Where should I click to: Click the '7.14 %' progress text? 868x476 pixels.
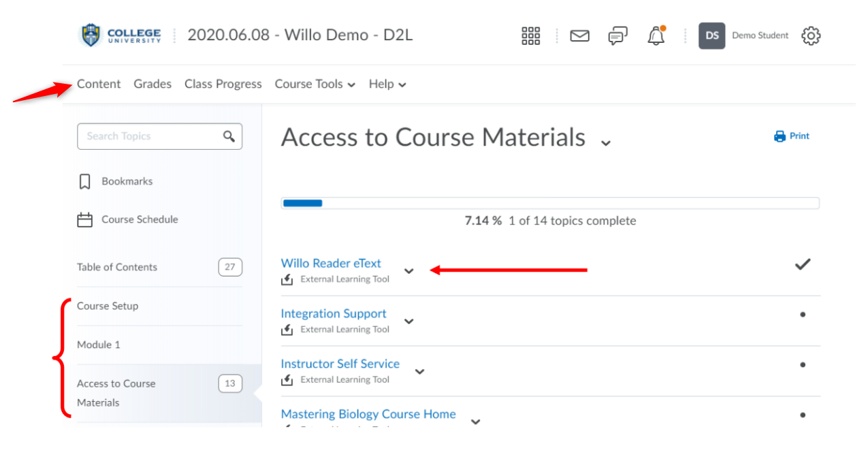pyautogui.click(x=483, y=221)
